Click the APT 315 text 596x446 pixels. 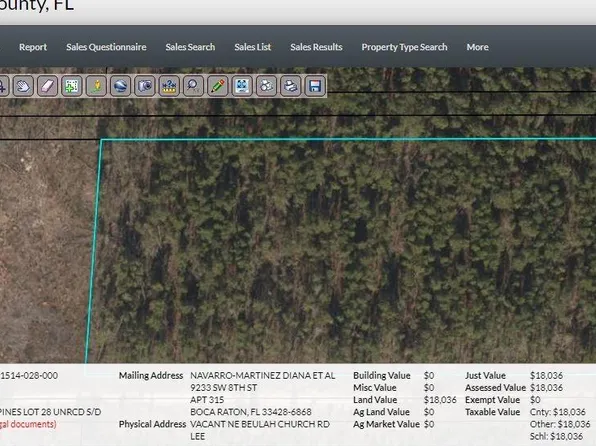pos(207,400)
